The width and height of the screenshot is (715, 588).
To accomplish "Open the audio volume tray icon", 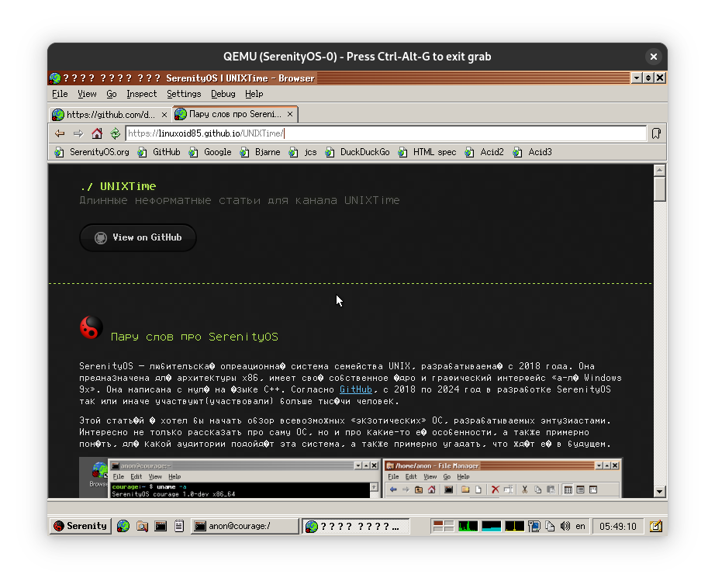I will pos(565,526).
